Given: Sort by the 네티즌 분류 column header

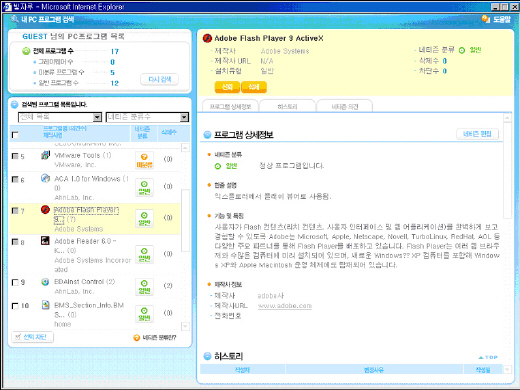Looking at the screenshot, I should coord(143,132).
